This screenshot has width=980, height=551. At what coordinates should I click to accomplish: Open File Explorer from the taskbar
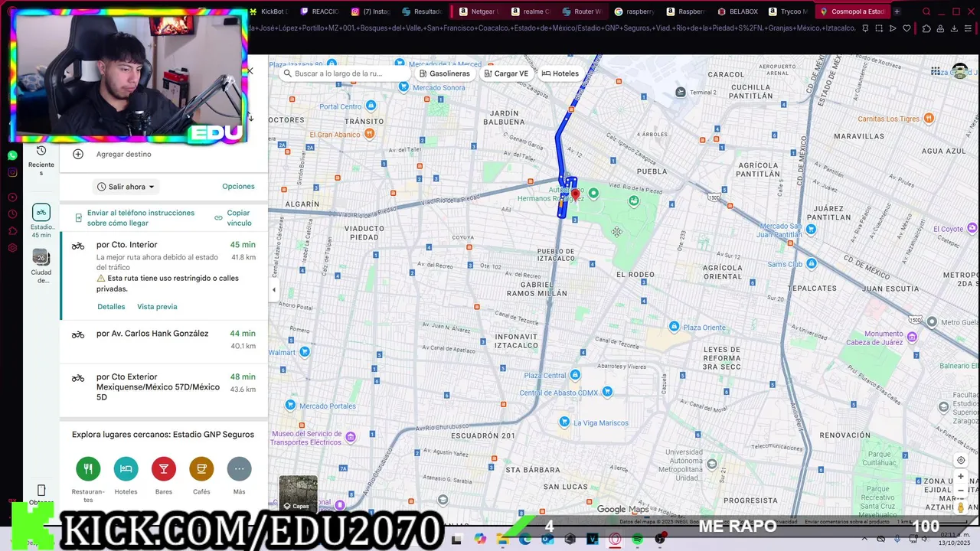point(502,540)
